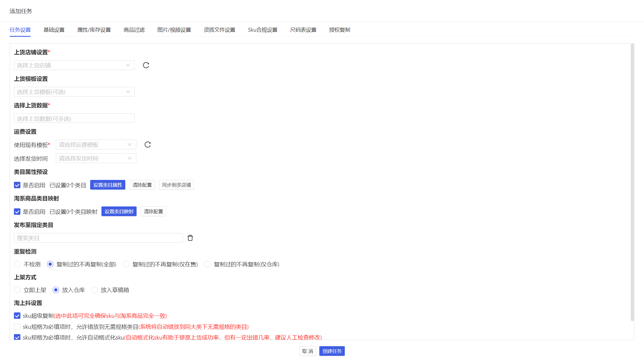
Task: Select 不检测 radio option
Action: tap(17, 264)
